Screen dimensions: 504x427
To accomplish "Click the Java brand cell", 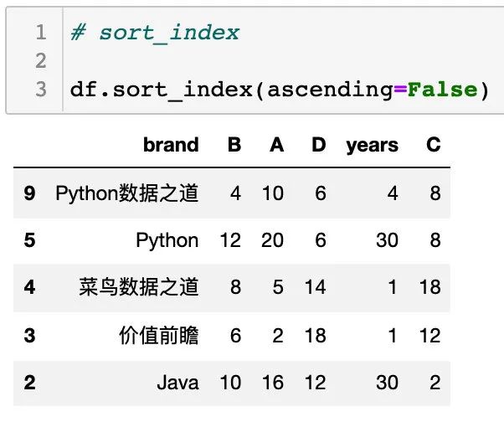I will click(177, 383).
